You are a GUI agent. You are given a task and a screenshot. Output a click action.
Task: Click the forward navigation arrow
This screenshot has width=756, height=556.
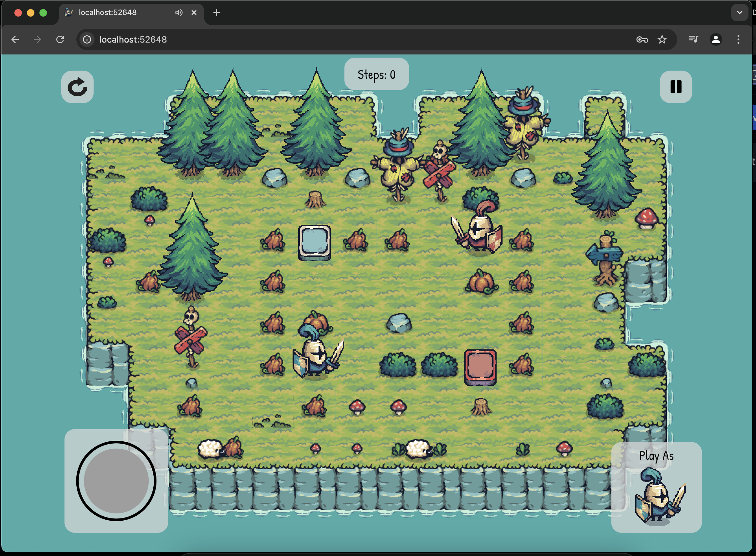[x=37, y=39]
